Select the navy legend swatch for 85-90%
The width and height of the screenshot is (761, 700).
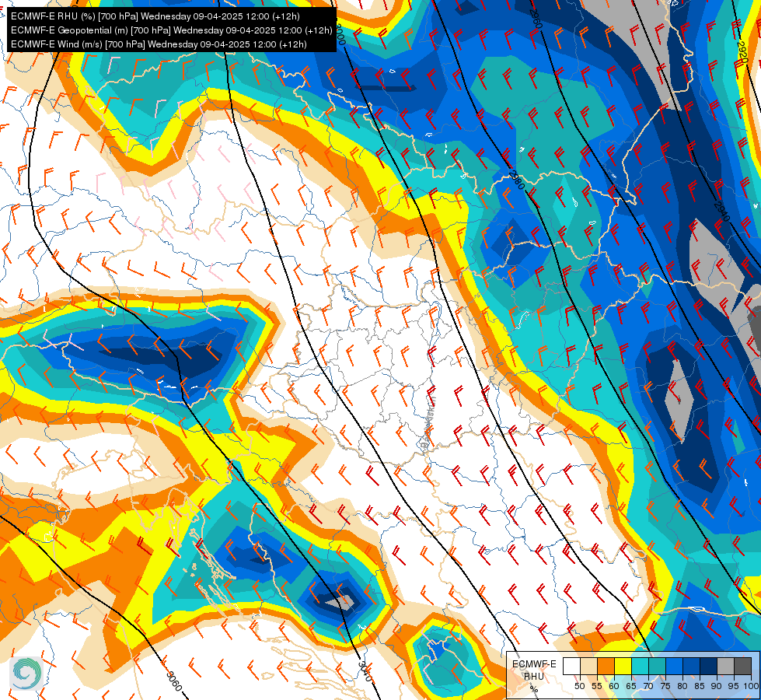[709, 666]
